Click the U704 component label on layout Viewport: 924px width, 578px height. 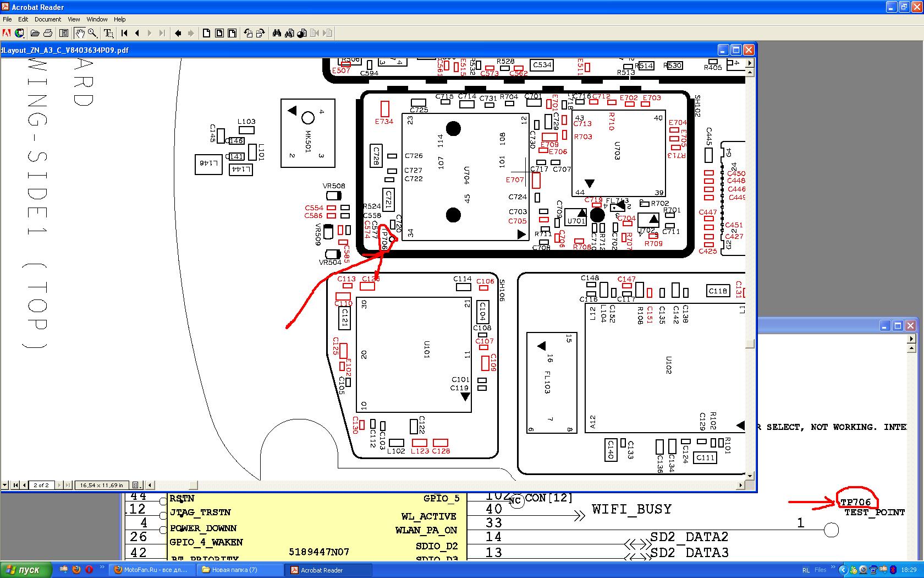pos(466,176)
